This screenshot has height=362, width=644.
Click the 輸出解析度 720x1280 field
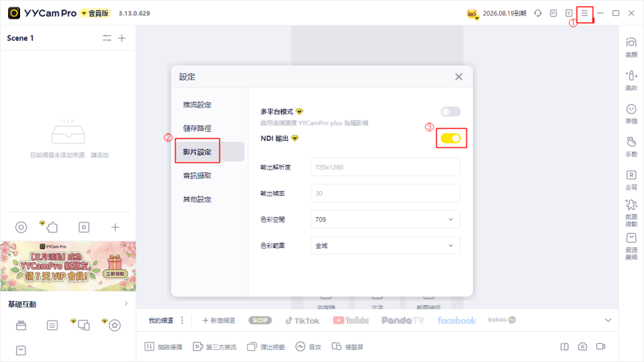point(386,167)
